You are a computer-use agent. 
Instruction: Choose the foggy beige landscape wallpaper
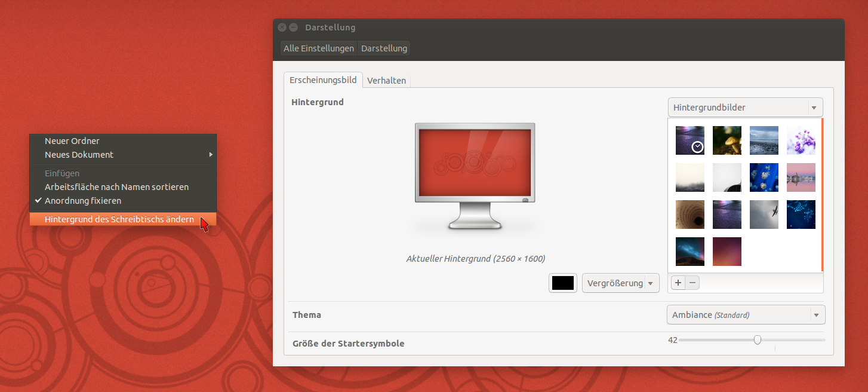tap(690, 177)
